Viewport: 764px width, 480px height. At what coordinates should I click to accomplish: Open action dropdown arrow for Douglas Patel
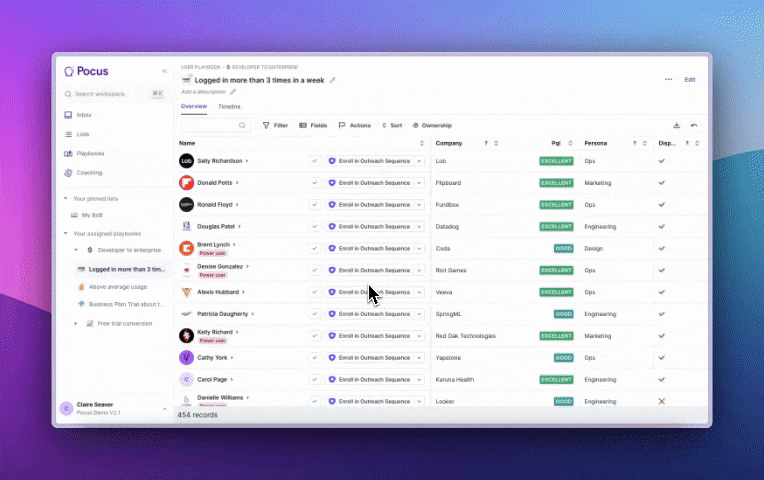click(x=420, y=227)
